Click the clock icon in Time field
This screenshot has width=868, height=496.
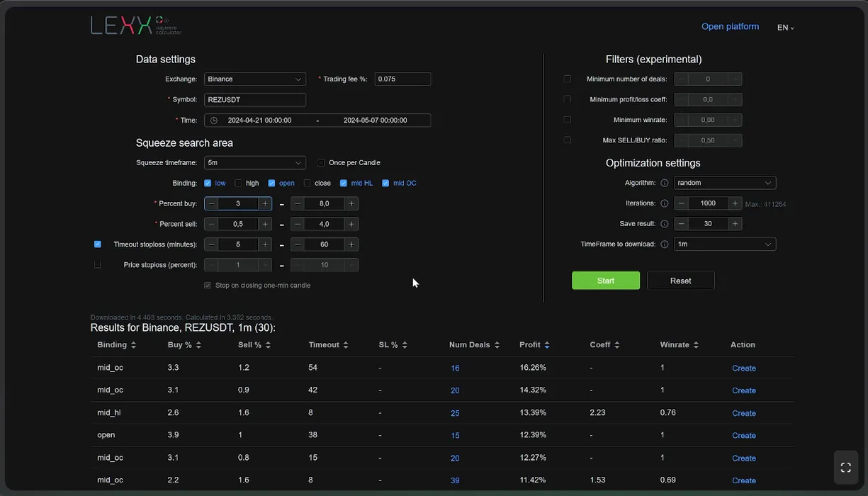point(214,120)
